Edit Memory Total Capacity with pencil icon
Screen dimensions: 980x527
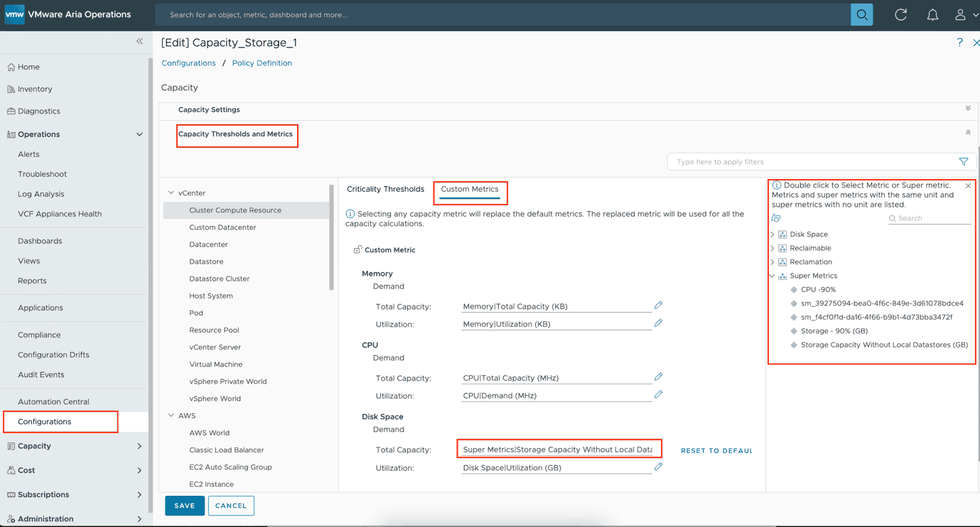pyautogui.click(x=658, y=305)
